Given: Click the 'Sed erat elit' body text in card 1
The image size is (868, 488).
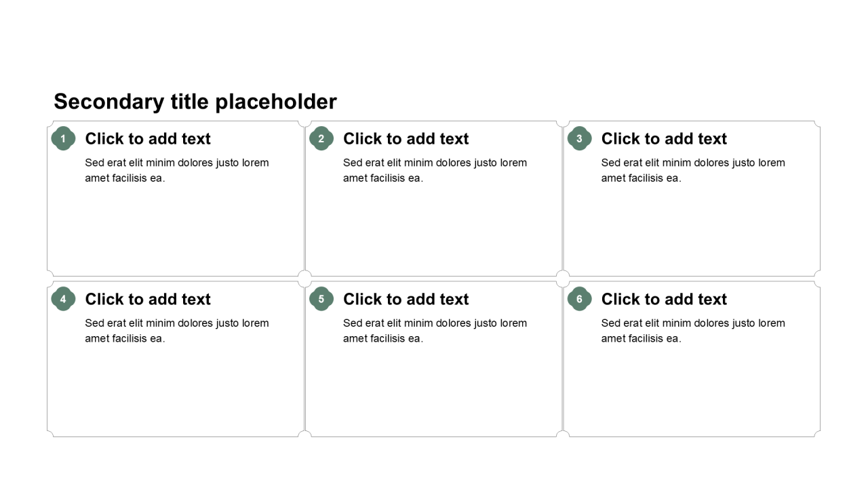Looking at the screenshot, I should tap(177, 170).
